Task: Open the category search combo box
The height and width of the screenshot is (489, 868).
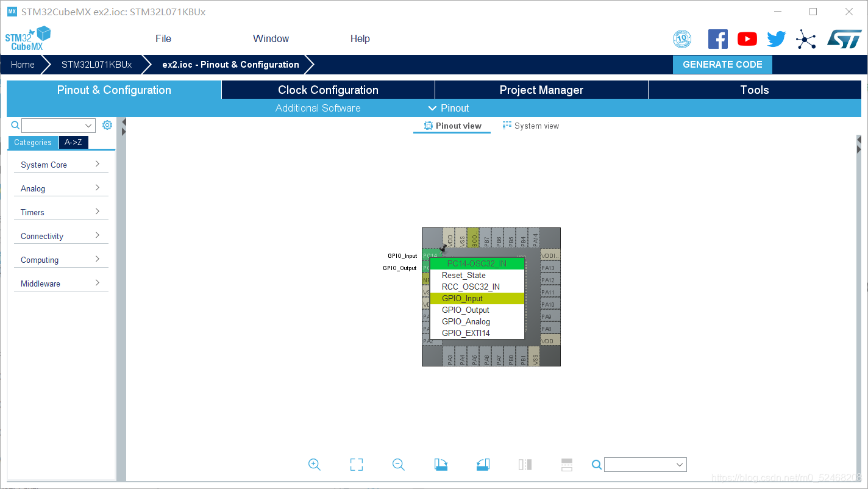Action: tap(59, 126)
